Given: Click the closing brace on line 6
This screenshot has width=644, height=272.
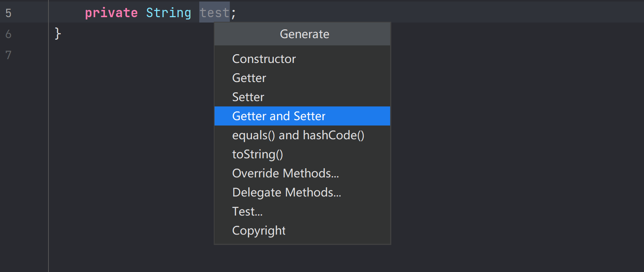Looking at the screenshot, I should 58,34.
